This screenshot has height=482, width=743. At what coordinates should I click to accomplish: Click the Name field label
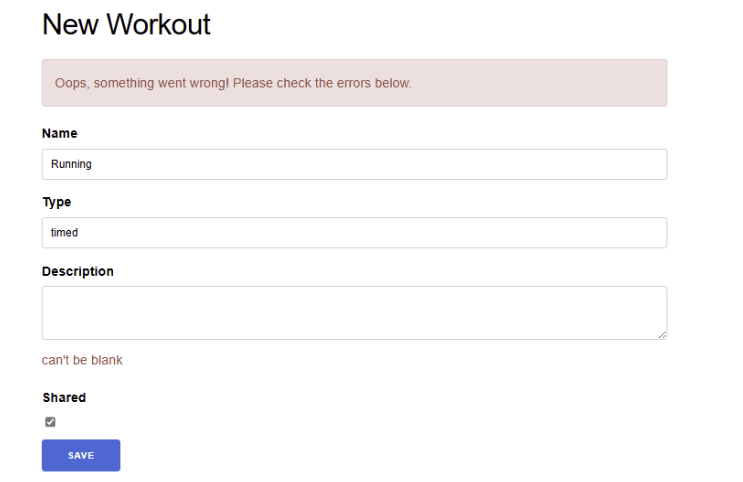coord(60,133)
